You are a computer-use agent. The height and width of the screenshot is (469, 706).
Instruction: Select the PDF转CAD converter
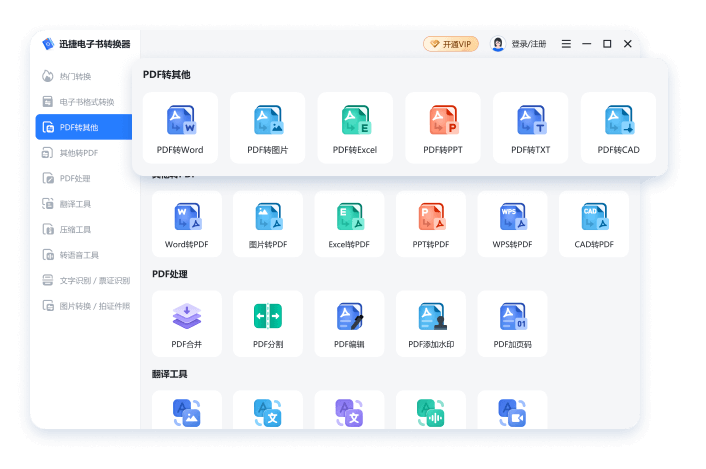click(618, 128)
